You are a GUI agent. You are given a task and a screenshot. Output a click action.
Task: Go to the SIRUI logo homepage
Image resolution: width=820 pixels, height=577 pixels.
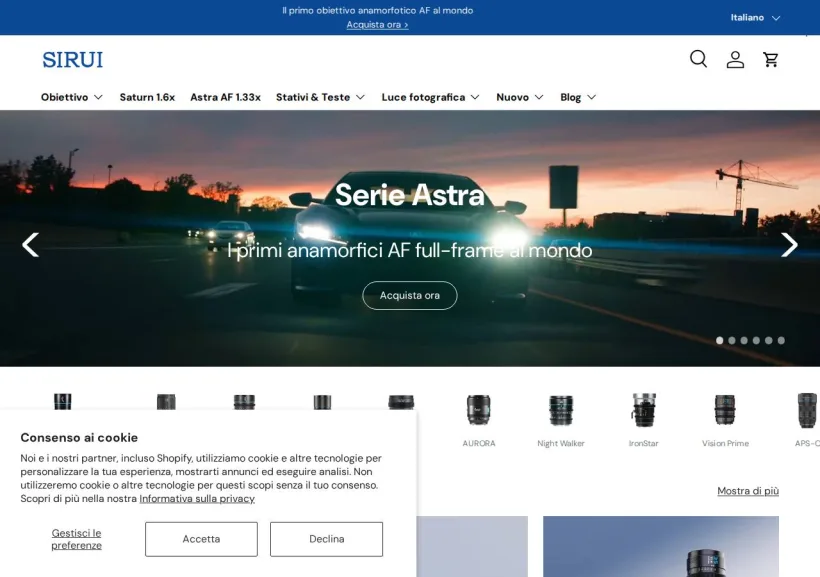(x=73, y=60)
